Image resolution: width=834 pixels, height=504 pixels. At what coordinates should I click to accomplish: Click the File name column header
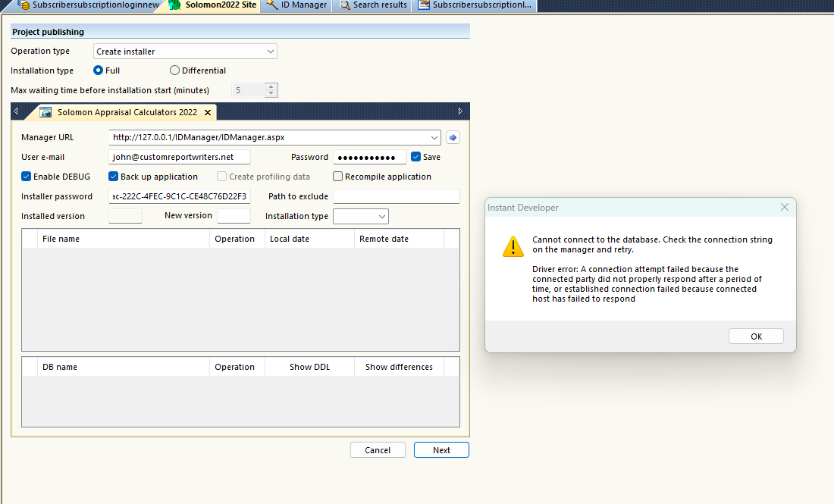click(x=124, y=239)
